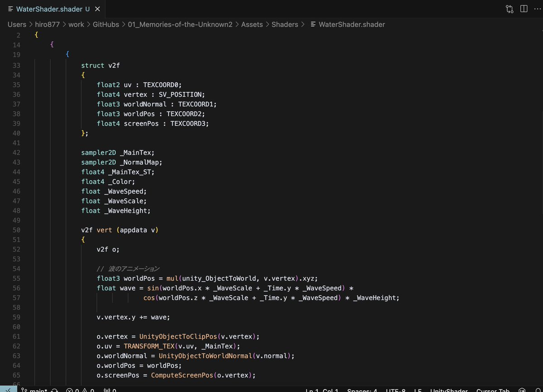
Task: Jump to sticky scroll line 2 brace
Action: (36, 35)
